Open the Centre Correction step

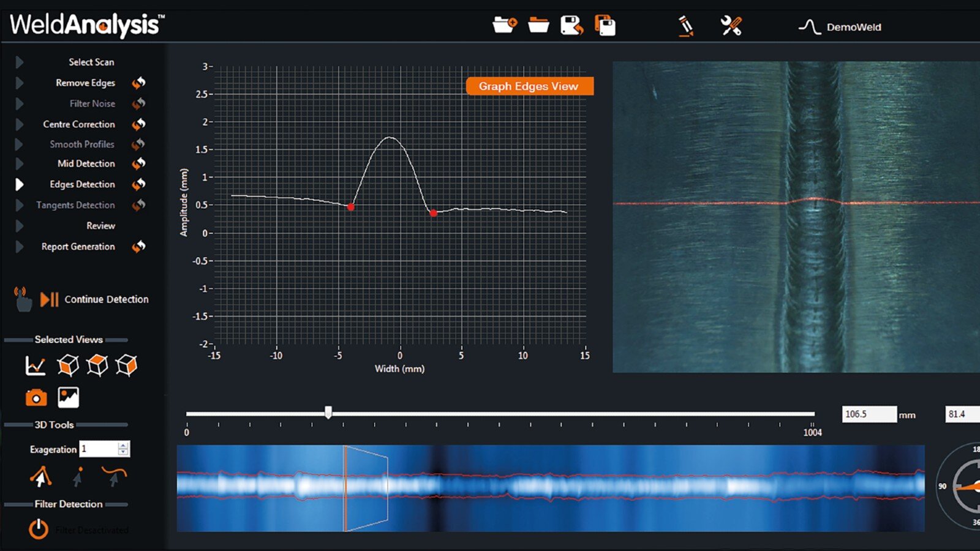click(79, 124)
